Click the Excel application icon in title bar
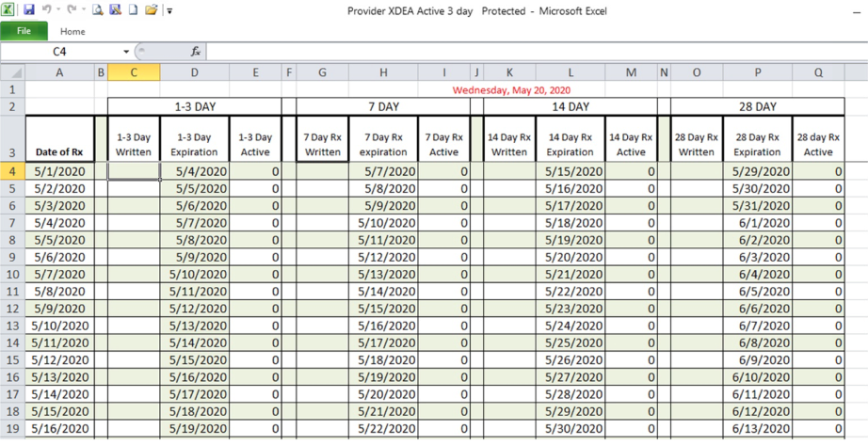 point(8,10)
